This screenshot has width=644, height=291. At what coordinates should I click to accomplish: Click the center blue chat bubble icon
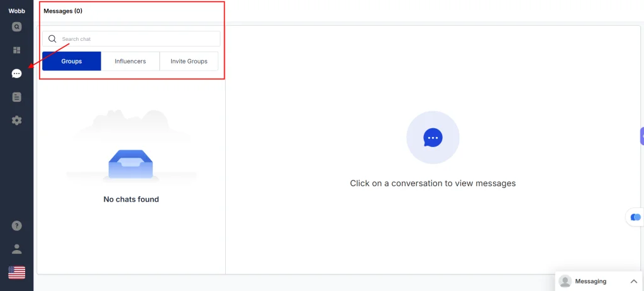point(433,137)
